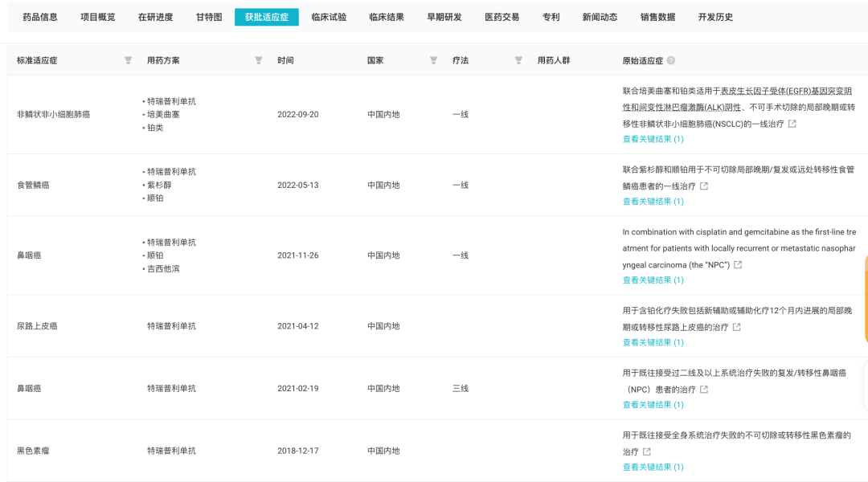View key results for 2021-11-26 鼻咽癌 row
Image resolution: width=868 pixels, height=482 pixels.
point(653,280)
